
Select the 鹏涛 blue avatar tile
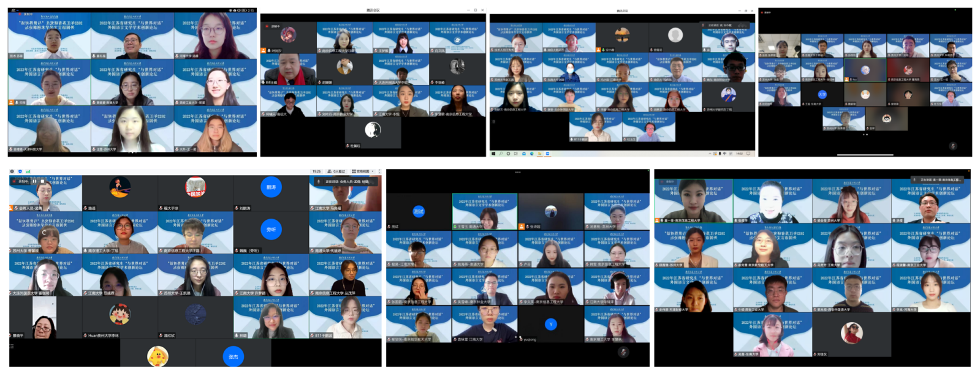[x=271, y=187]
